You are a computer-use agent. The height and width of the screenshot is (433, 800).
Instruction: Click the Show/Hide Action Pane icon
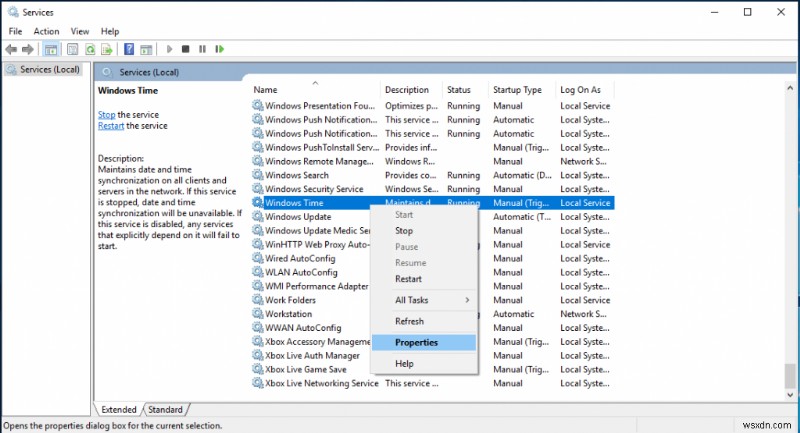(146, 49)
